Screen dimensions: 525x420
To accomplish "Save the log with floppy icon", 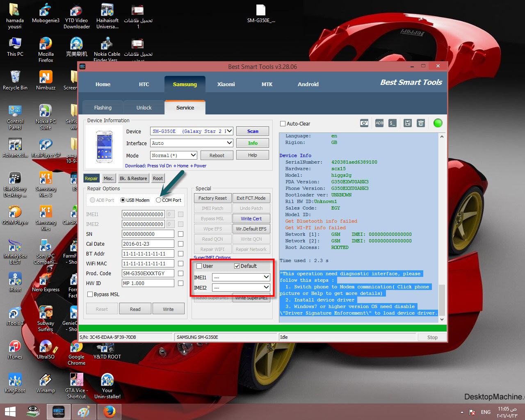I will 407,123.
